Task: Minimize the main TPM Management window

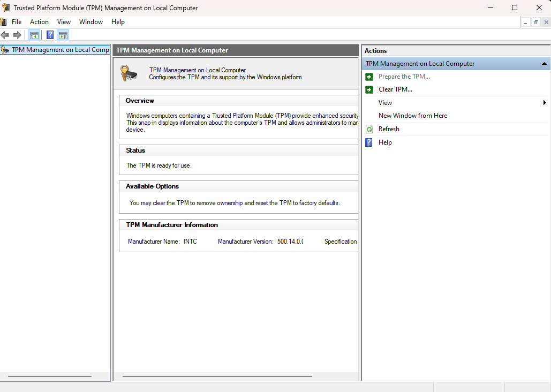Action: pos(490,7)
